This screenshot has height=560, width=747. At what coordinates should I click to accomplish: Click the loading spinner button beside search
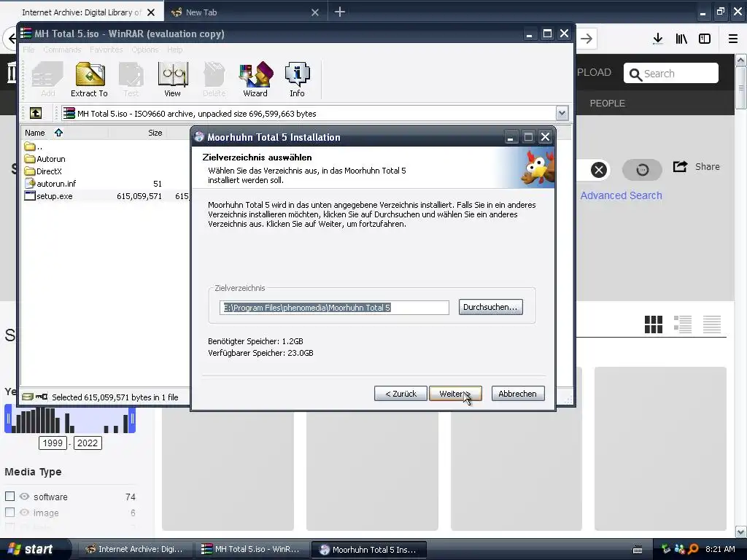coord(642,170)
